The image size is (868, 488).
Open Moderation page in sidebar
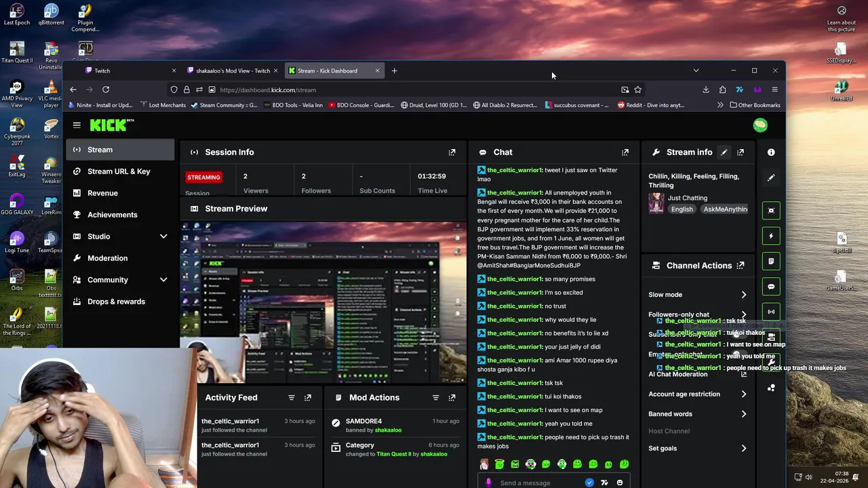pos(121,258)
